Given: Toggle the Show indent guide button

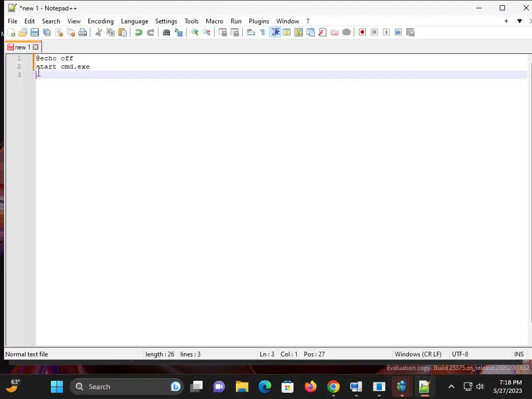Looking at the screenshot, I should (275, 33).
